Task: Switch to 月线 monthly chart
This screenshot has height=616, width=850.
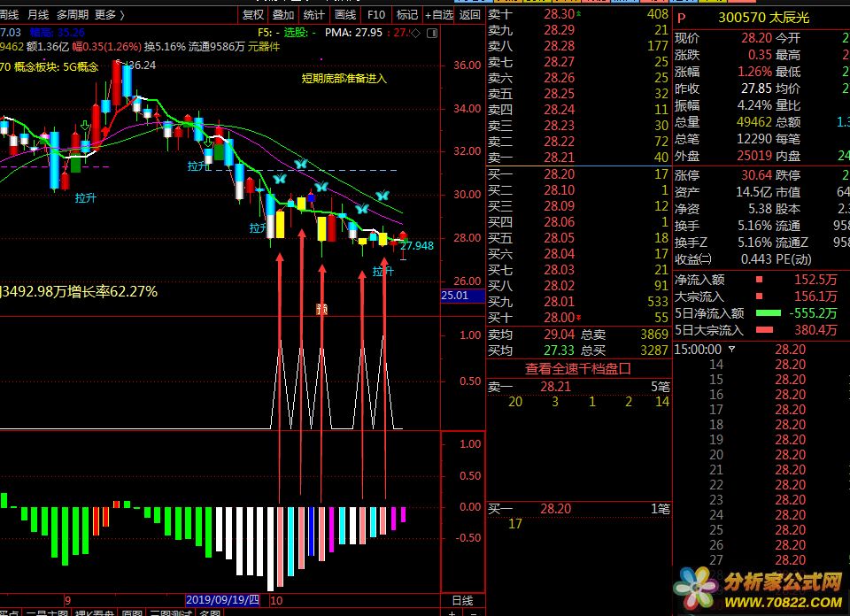Action: click(38, 15)
